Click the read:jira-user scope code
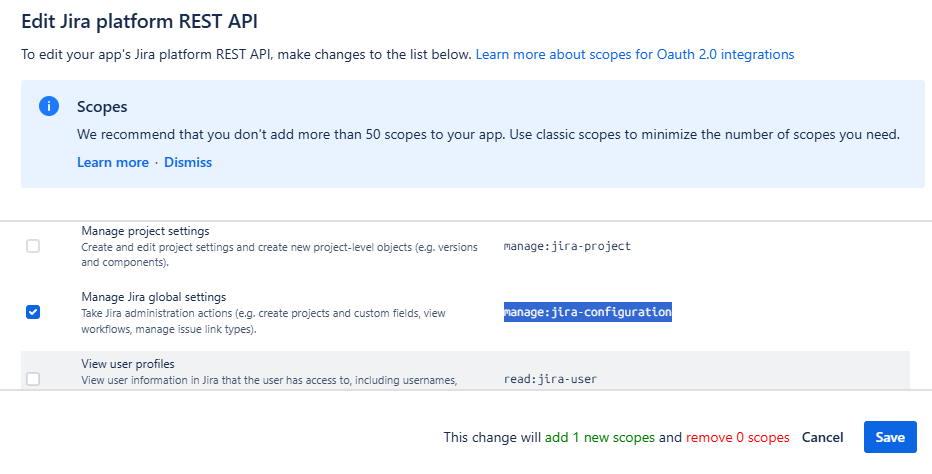 click(x=551, y=379)
